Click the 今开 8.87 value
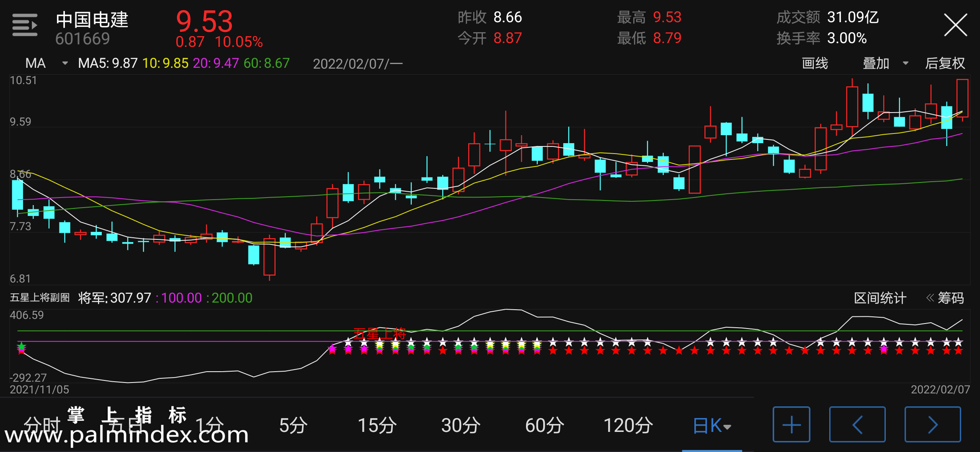 pyautogui.click(x=490, y=38)
